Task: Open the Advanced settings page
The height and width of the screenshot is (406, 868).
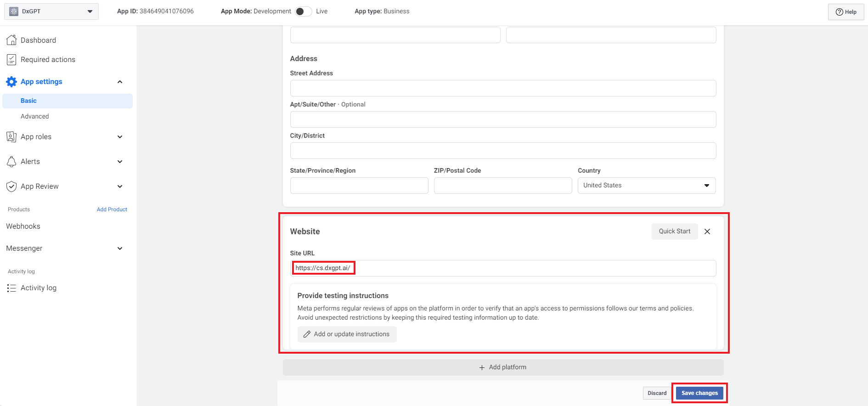Action: coord(35,117)
